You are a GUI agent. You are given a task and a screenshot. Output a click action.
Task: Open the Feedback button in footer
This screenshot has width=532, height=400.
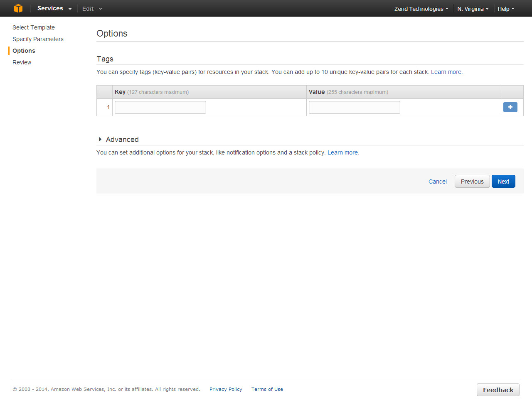pos(498,390)
